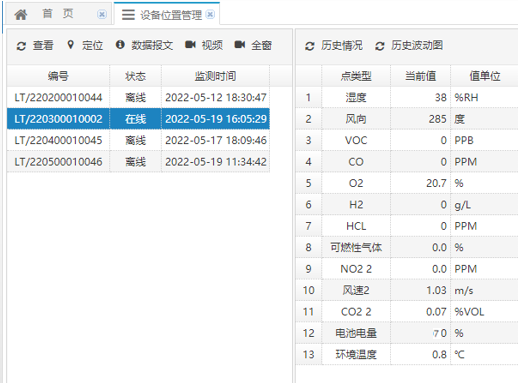Click the list icon in the 设备位置管理 tab
Screen dimensions: 518x383
coord(128,15)
